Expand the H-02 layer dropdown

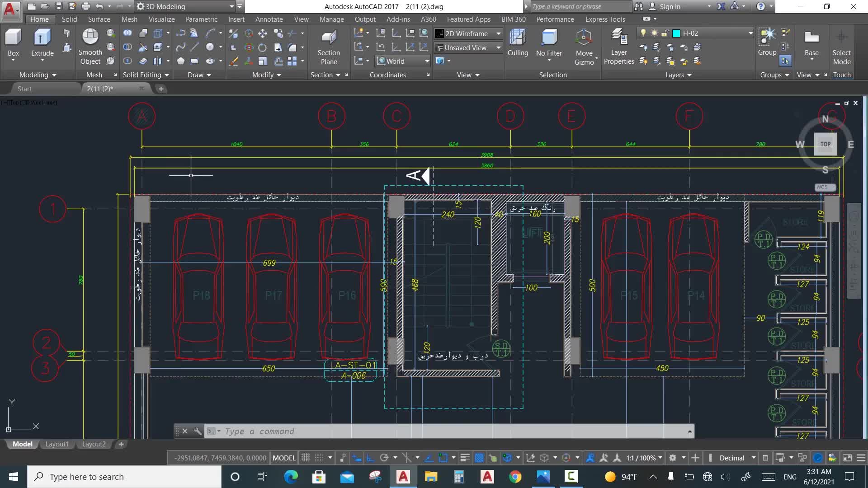tap(750, 33)
